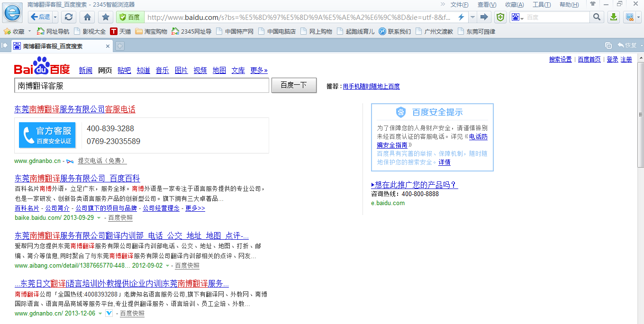Go to the browser home page icon
Viewport: 644px width, 324px height.
point(87,17)
